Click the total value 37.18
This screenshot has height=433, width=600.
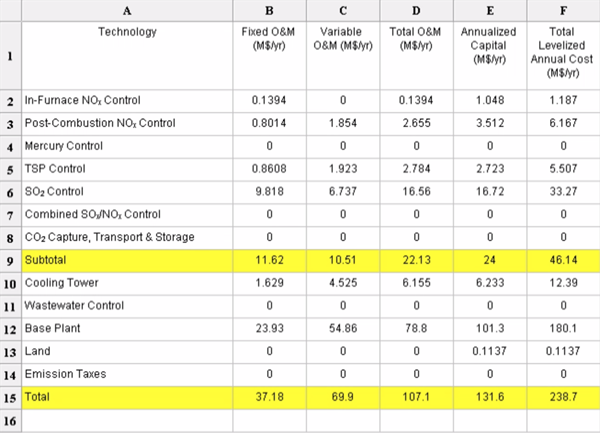(269, 398)
